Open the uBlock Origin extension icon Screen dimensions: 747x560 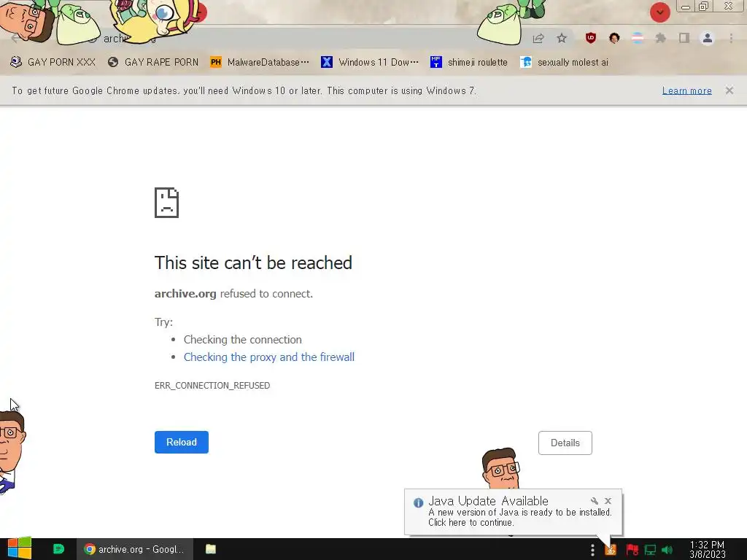(x=591, y=38)
